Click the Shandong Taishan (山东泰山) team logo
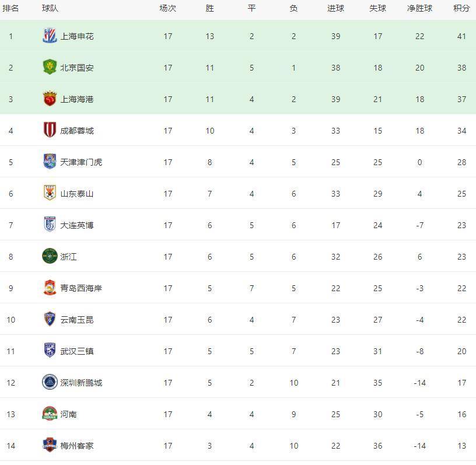 tap(50, 194)
